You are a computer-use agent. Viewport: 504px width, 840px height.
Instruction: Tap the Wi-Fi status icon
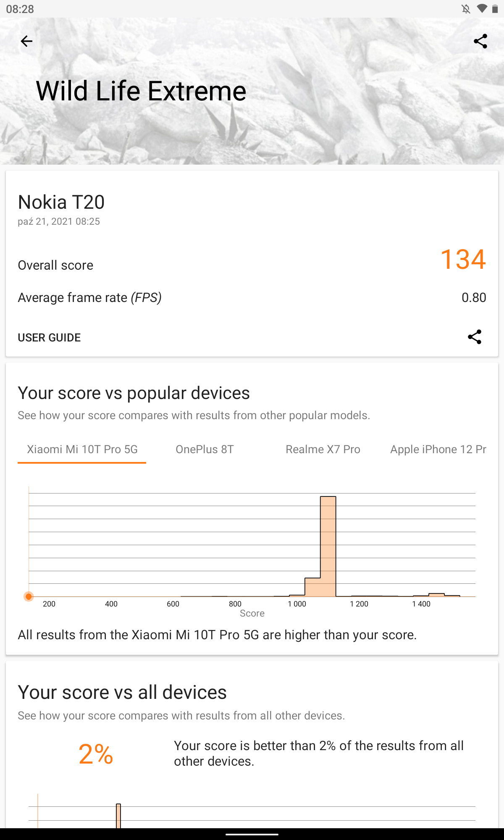(x=482, y=9)
